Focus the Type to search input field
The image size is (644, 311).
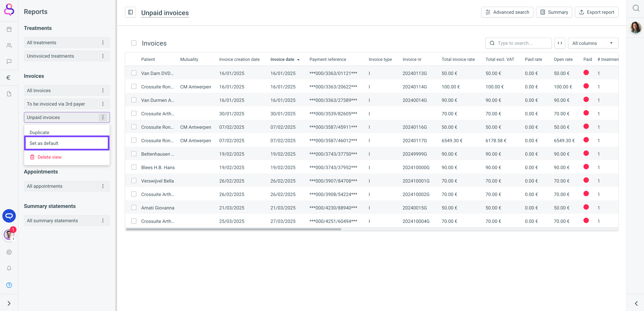pyautogui.click(x=519, y=43)
